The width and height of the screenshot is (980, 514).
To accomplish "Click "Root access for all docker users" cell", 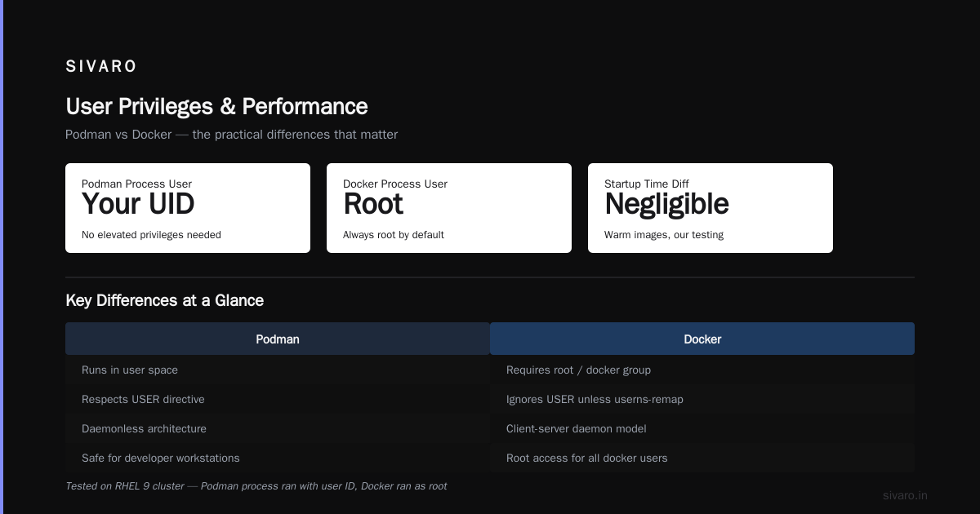I will (702, 459).
